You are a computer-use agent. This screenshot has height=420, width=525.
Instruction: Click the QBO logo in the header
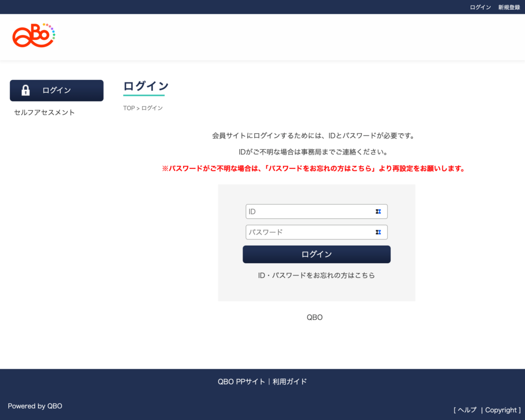point(33,35)
